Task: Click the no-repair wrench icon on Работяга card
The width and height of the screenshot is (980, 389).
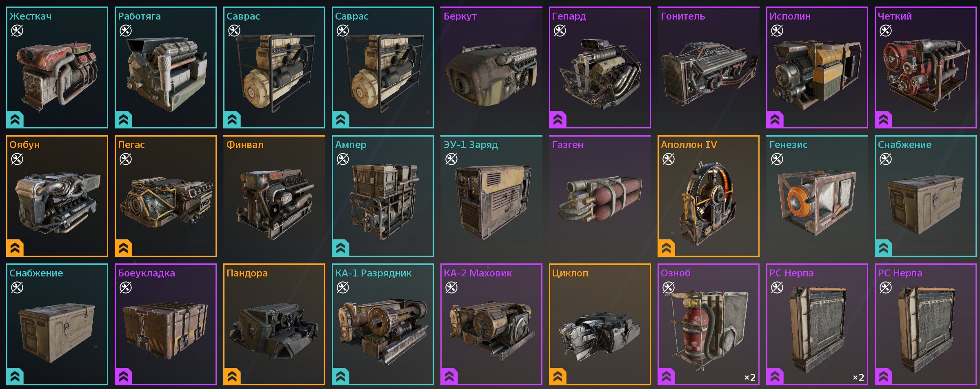Action: [x=126, y=31]
